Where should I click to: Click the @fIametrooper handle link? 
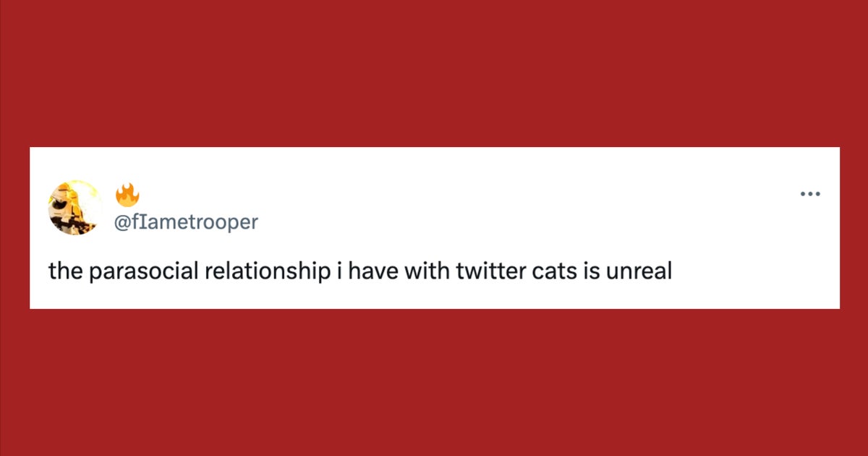click(x=187, y=222)
